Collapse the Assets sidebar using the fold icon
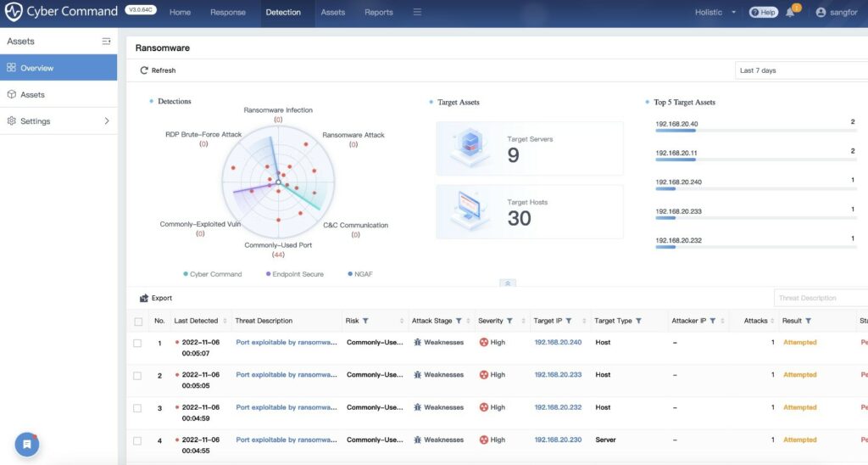Viewport: 868px width, 465px height. point(106,41)
